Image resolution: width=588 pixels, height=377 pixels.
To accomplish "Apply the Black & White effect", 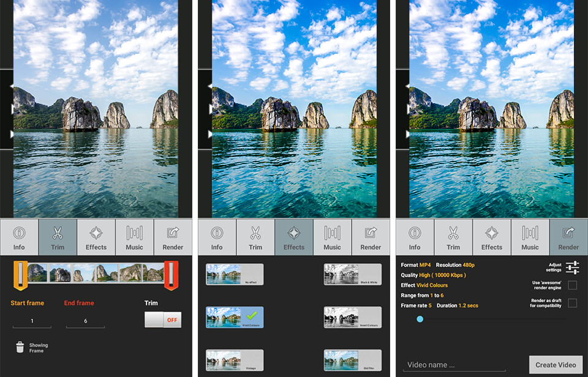I will (x=352, y=274).
